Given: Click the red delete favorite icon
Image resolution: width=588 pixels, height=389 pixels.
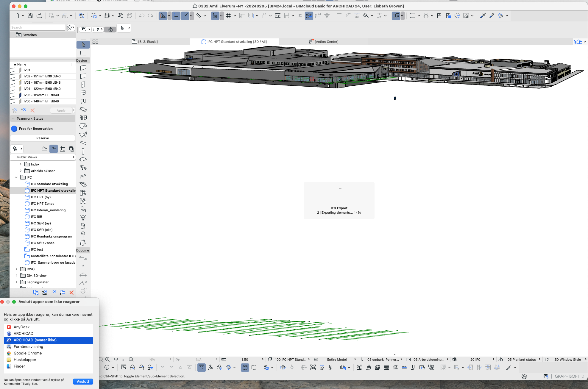Looking at the screenshot, I should pos(32,110).
